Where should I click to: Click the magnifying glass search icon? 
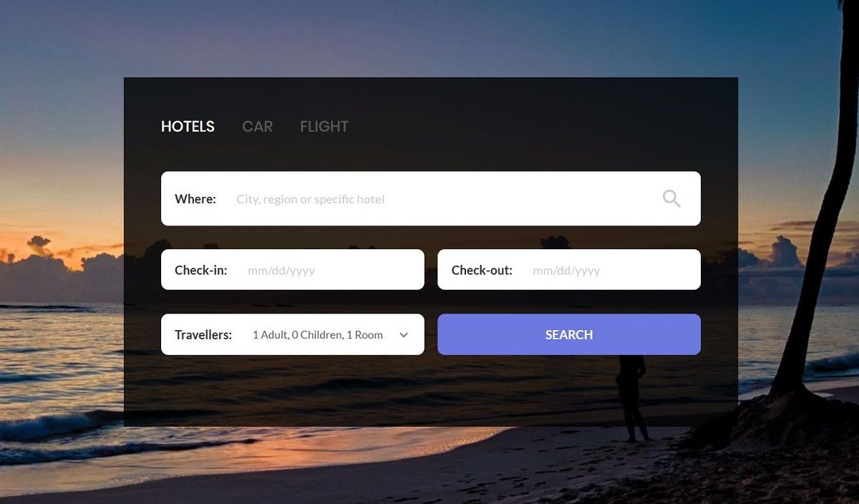coord(671,198)
